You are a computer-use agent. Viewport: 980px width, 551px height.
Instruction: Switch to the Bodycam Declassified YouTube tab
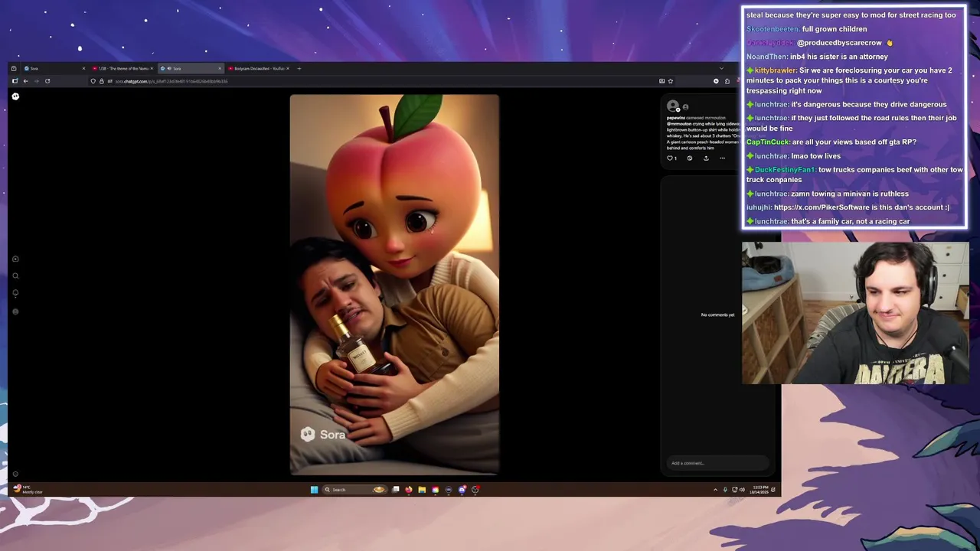click(x=258, y=69)
